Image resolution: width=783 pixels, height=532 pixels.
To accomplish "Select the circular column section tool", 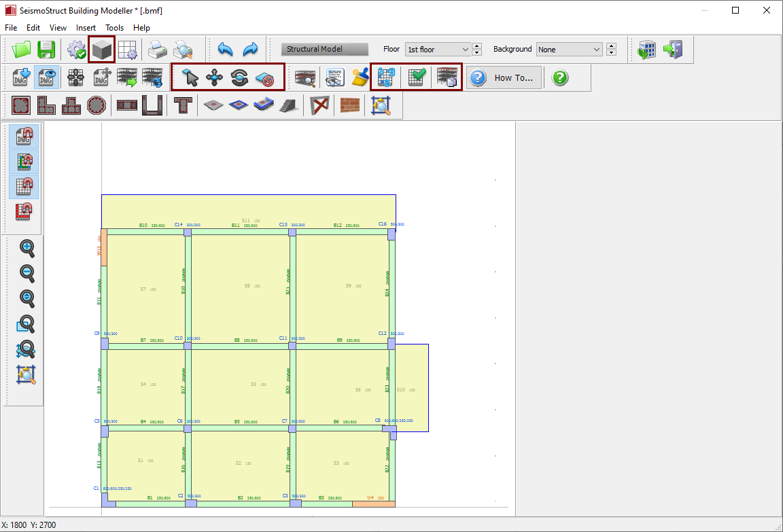I will 97,105.
